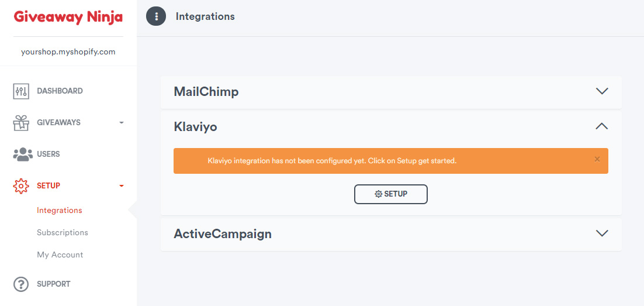
Task: Click the Dashboard sliders icon
Action: coord(21,91)
